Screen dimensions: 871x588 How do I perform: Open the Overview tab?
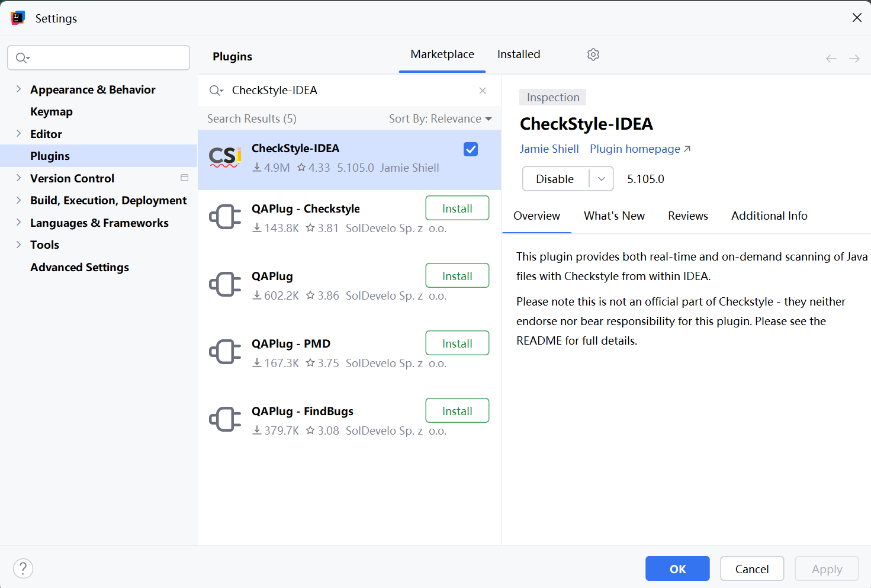pyautogui.click(x=536, y=216)
